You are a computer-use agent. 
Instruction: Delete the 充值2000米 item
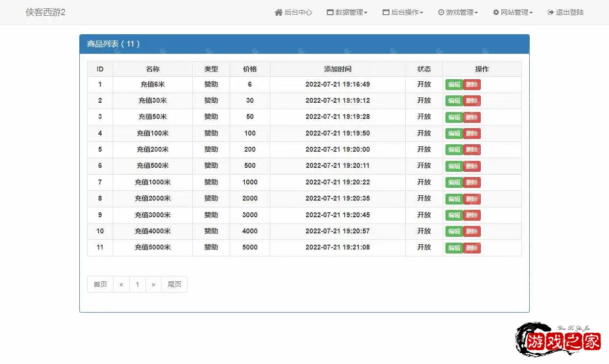pos(472,199)
